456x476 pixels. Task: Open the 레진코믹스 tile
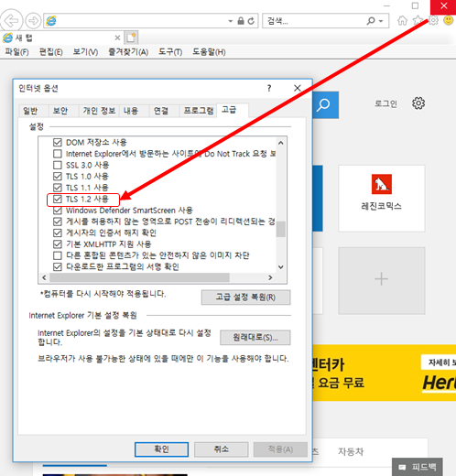(382, 199)
